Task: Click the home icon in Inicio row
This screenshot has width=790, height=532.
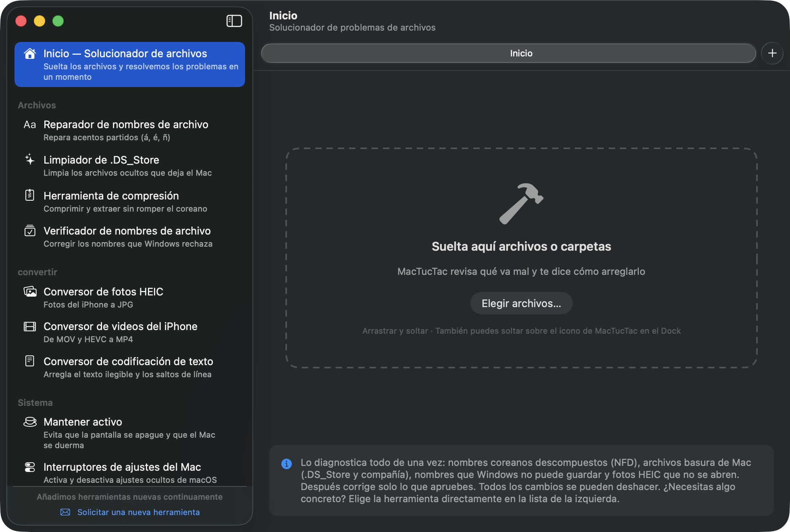Action: [30, 54]
